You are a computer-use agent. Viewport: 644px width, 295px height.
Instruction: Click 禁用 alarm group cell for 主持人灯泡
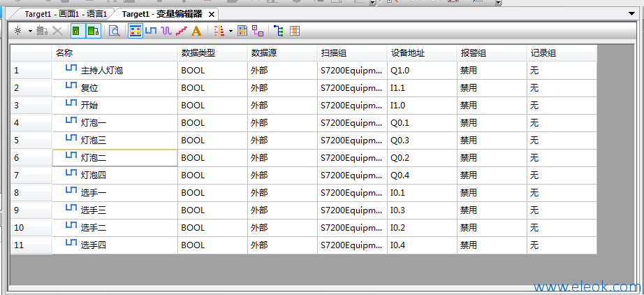tap(492, 71)
